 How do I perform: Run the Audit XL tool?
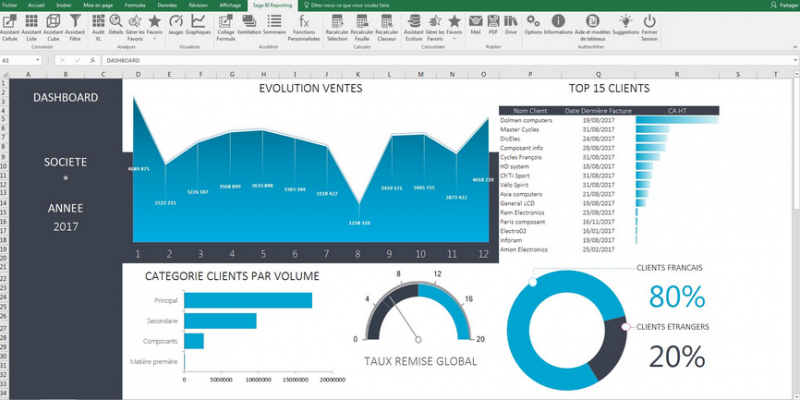point(98,25)
